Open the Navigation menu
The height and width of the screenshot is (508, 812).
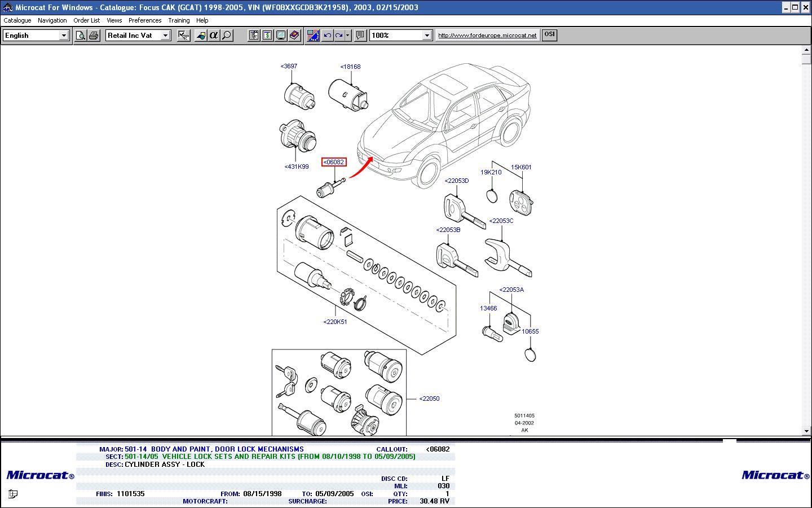[x=52, y=20]
